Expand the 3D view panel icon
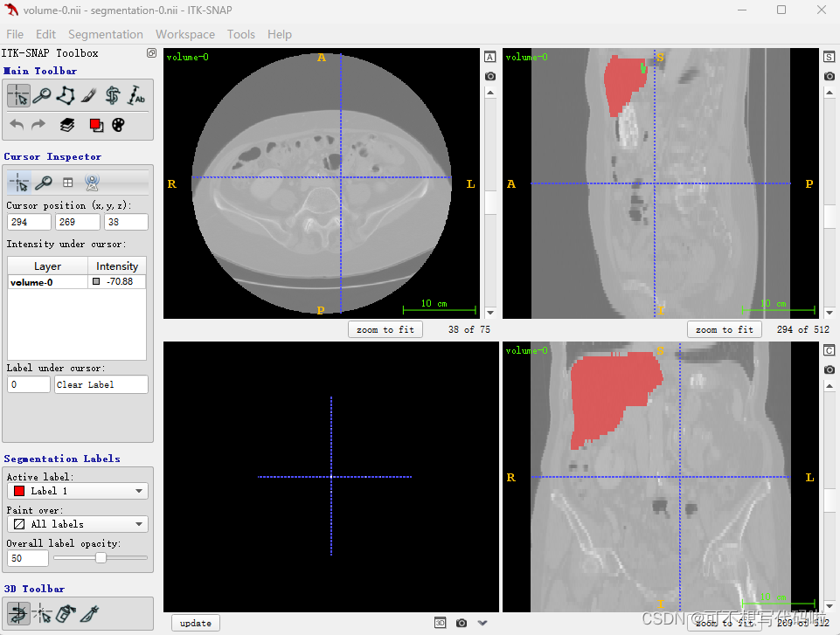This screenshot has width=840, height=635. [441, 623]
